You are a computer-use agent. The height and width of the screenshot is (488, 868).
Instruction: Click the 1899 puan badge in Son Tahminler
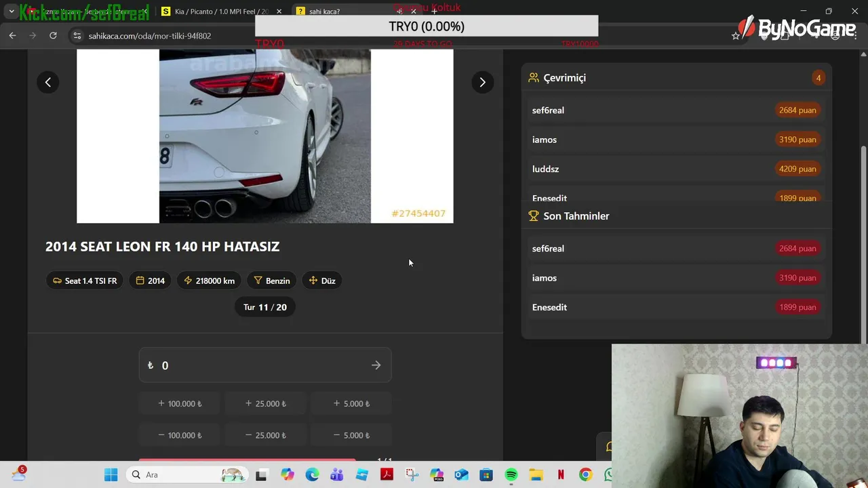coord(797,307)
